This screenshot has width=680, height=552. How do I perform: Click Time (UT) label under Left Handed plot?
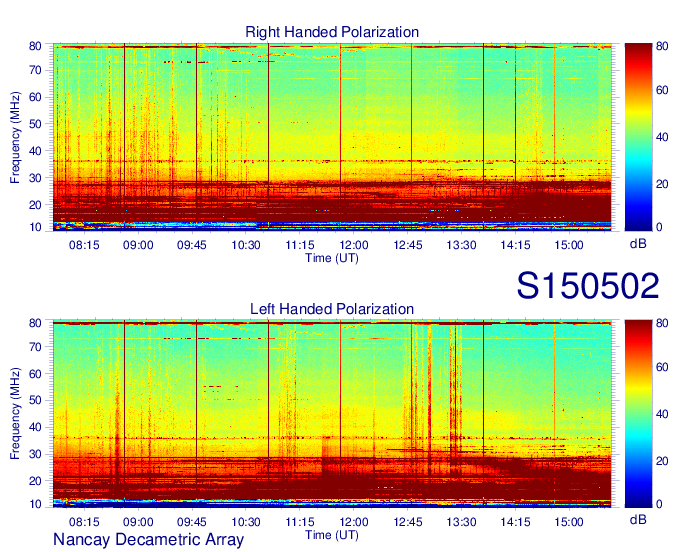(x=332, y=535)
